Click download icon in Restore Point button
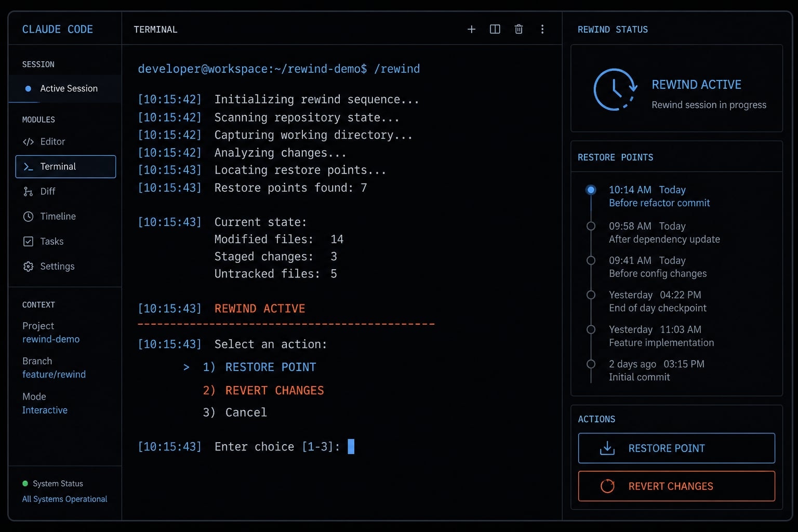The width and height of the screenshot is (798, 532). click(607, 448)
